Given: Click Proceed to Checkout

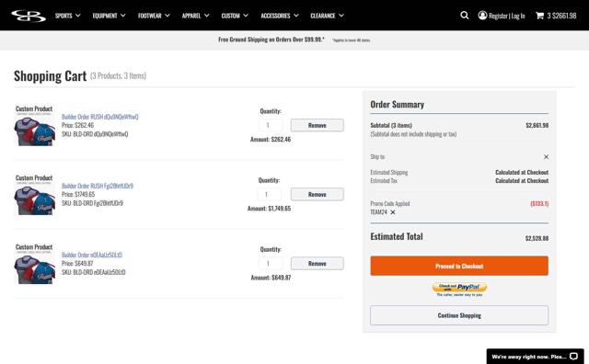Looking at the screenshot, I should click(459, 266).
